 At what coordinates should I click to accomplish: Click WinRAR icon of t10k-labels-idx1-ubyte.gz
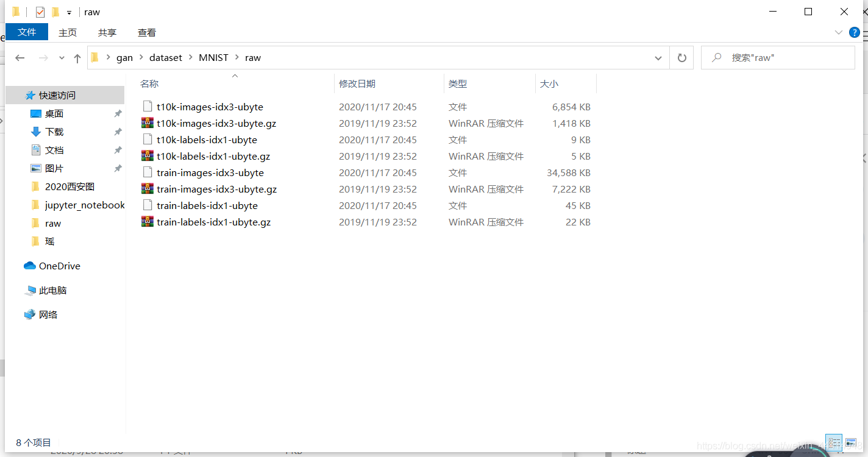pos(147,156)
